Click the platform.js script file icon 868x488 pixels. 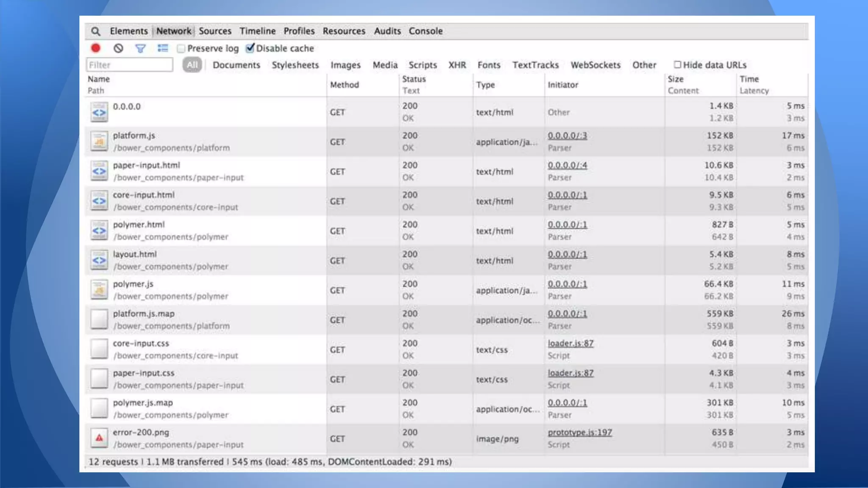click(x=99, y=141)
